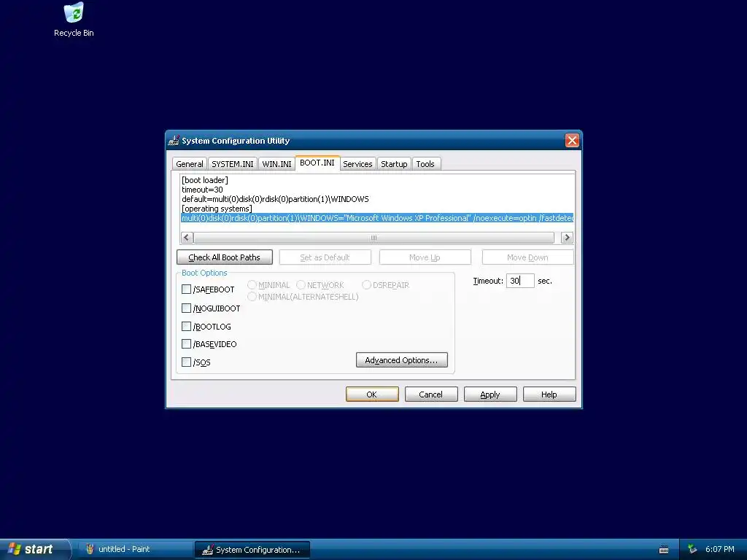This screenshot has height=560, width=747.
Task: Click the '[boot loader]' line
Action: [205, 180]
